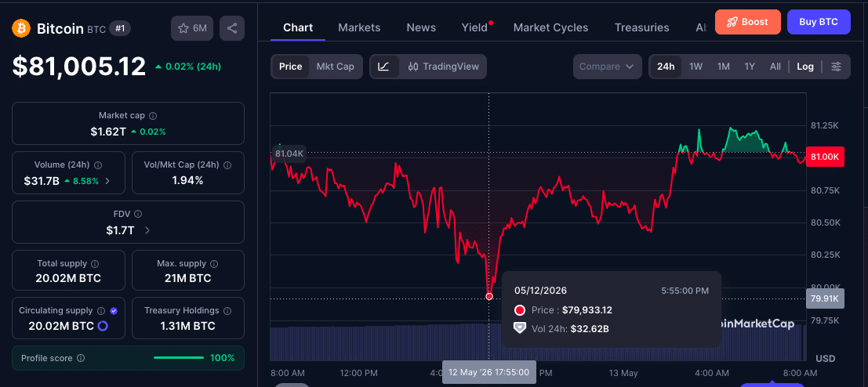Click the Treasury Holdings info icon
This screenshot has width=868, height=387.
coord(227,311)
